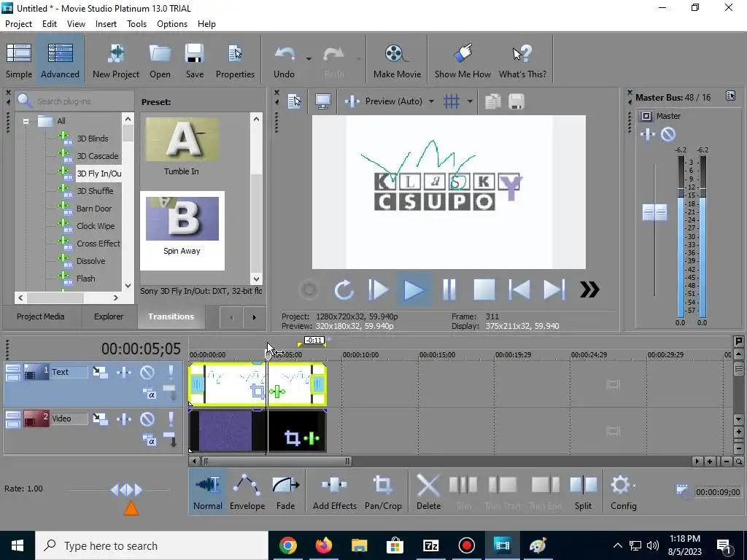Pause the preview playback
Viewport: 747px width, 560px height.
(449, 289)
